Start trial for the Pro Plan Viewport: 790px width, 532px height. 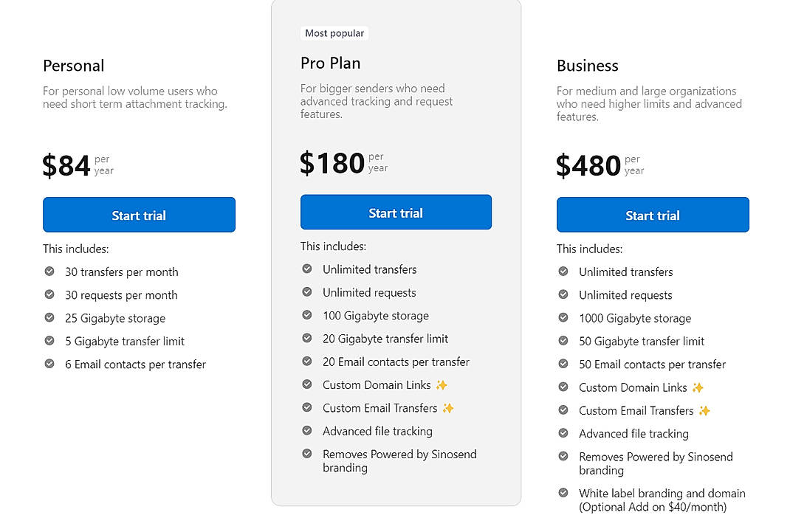(x=396, y=212)
